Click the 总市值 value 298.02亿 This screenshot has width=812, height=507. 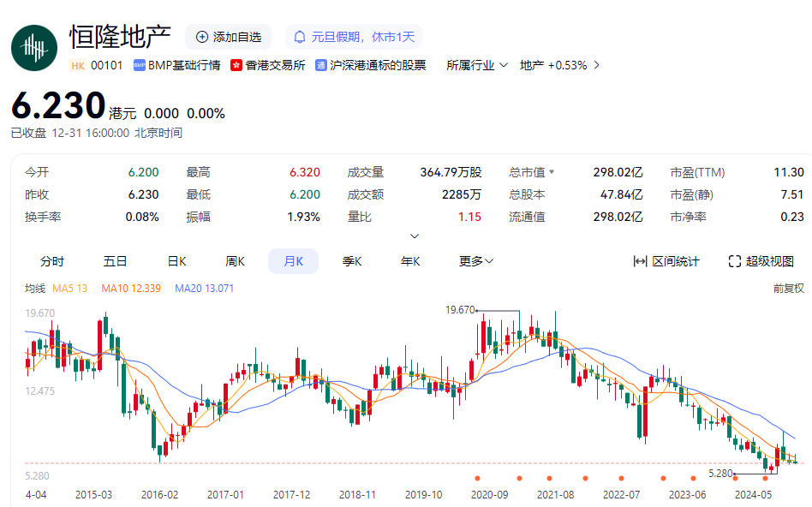click(618, 172)
